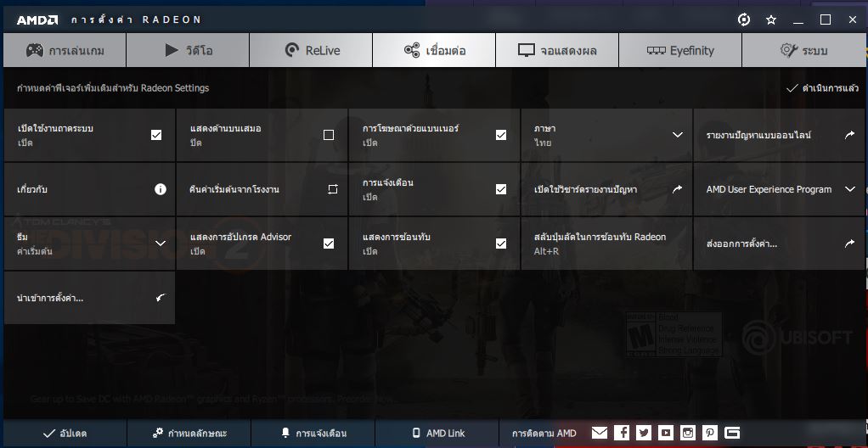Expand the ภาษา language dropdown
This screenshot has height=448, width=868.
677,135
